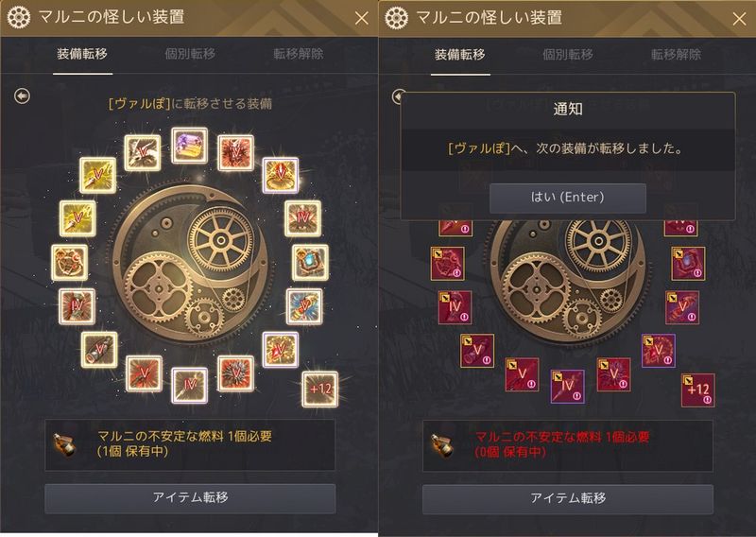This screenshot has height=537, width=756.
Task: Close the left マルニの怪しい装置 window
Action: pos(361,18)
